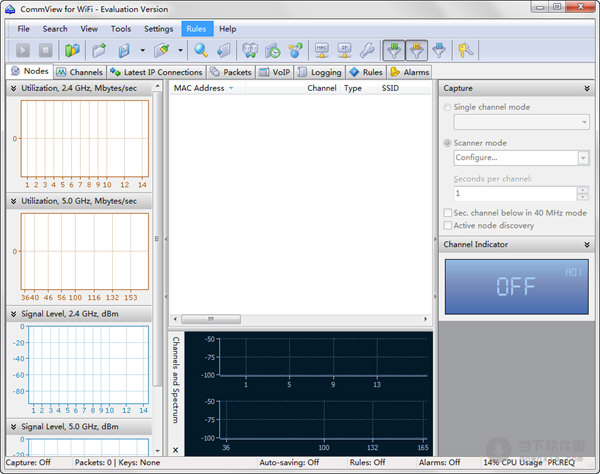This screenshot has height=474, width=600.
Task: Switch to the Nodes tab
Action: tap(29, 72)
